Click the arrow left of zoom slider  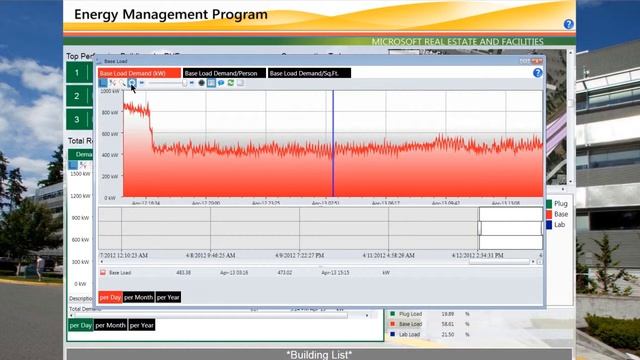[142, 83]
